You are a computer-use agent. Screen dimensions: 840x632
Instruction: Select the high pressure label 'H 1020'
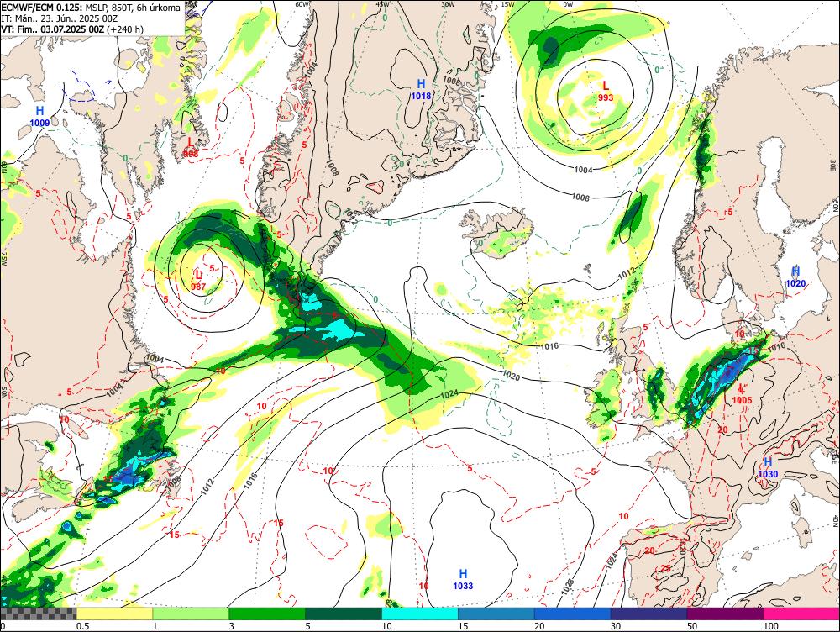(x=795, y=276)
